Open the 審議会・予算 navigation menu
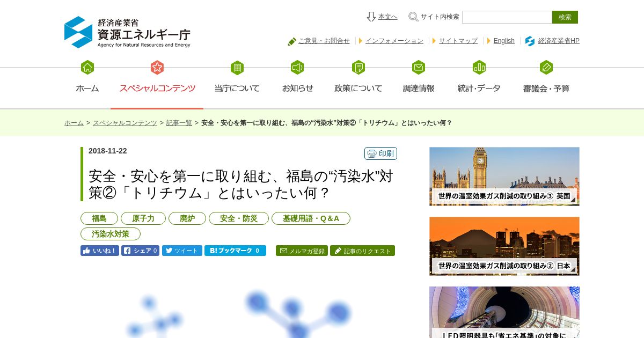644x338 pixels. point(546,89)
